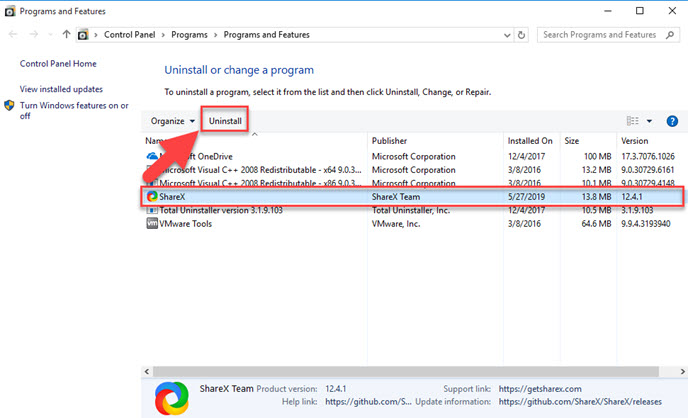The image size is (688, 418).
Task: Click the Total Uninstaller icon
Action: (x=152, y=211)
